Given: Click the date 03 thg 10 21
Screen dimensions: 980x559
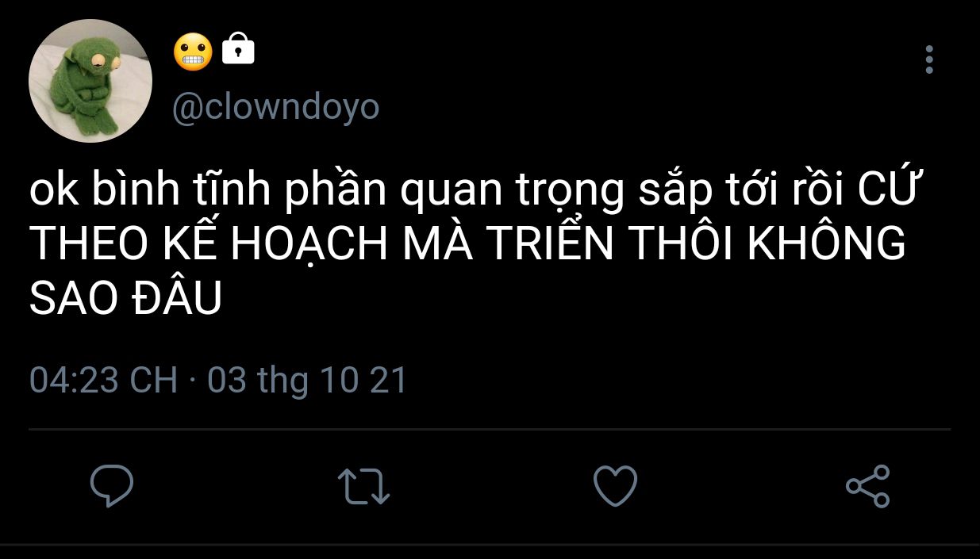Looking at the screenshot, I should (x=307, y=381).
